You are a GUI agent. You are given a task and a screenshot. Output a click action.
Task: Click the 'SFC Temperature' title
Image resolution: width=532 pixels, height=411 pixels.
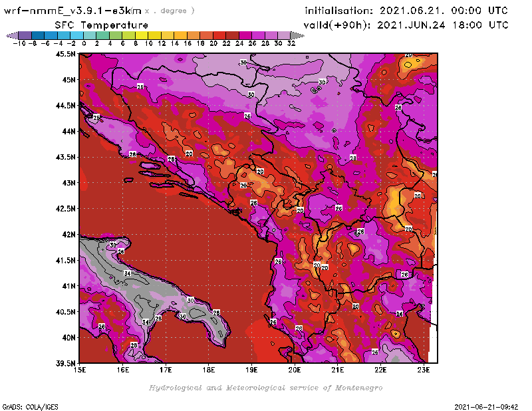pyautogui.click(x=102, y=25)
